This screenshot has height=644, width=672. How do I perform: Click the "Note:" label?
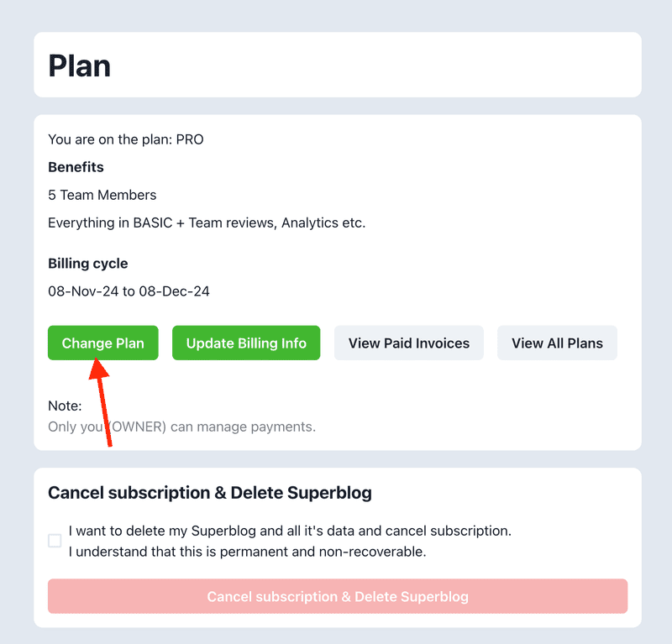pyautogui.click(x=65, y=406)
